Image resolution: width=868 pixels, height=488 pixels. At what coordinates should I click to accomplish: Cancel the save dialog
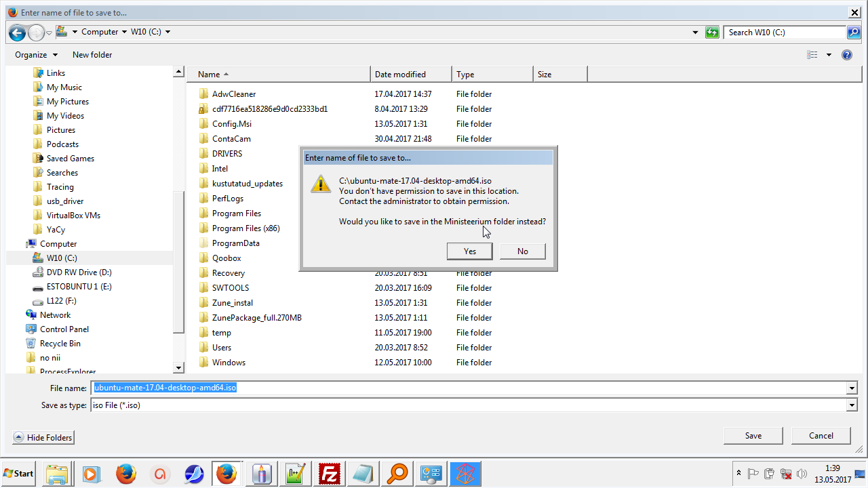[x=821, y=436]
